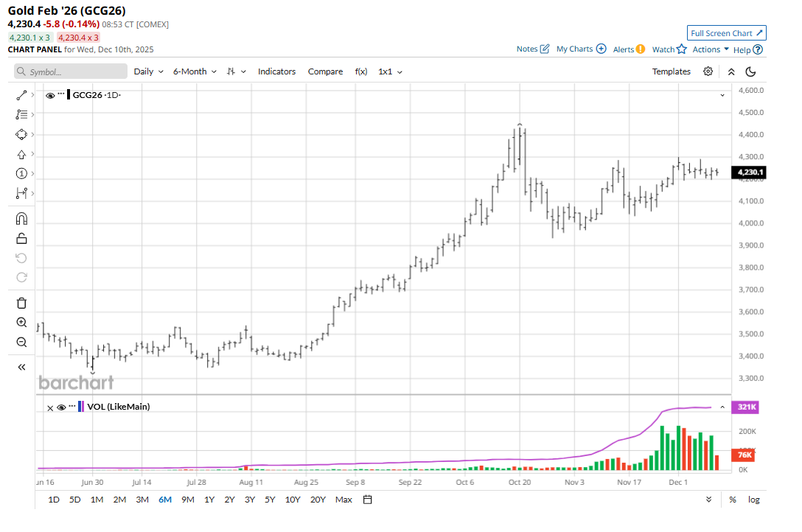Open Full Screen Chart
802x532 pixels.
(x=726, y=33)
